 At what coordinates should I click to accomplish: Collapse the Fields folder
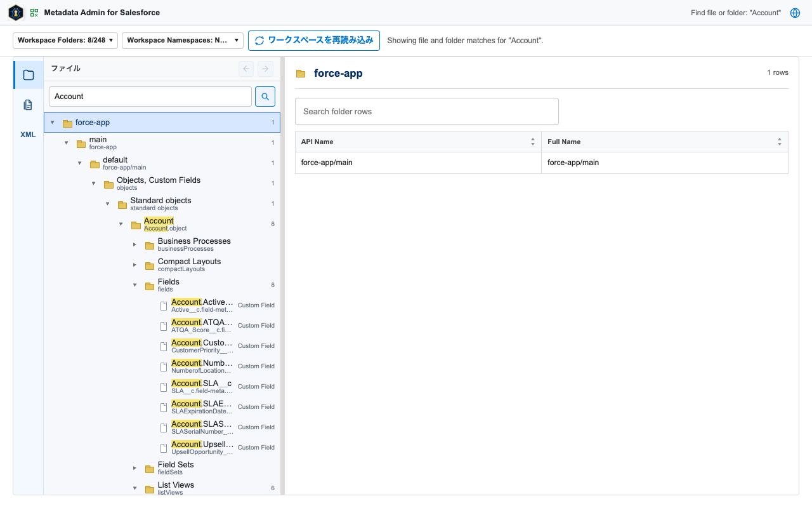click(x=134, y=285)
